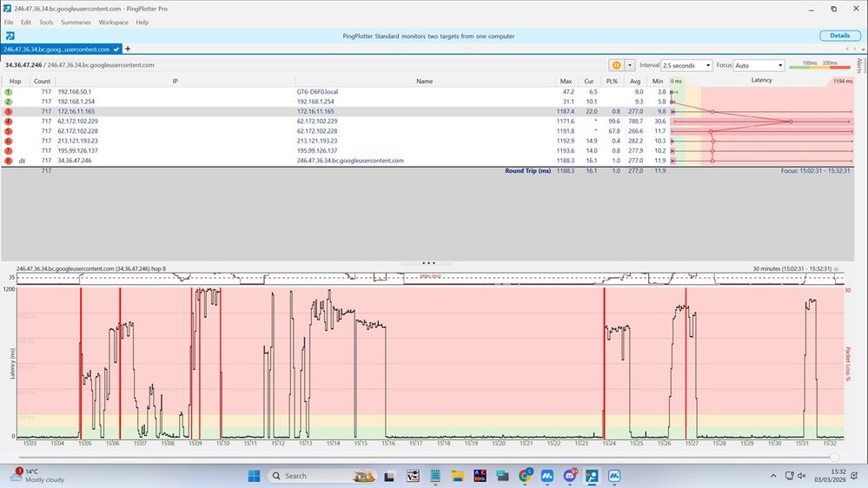The height and width of the screenshot is (488, 868).
Task: Click the 30 minutes time range label
Action: (x=792, y=269)
